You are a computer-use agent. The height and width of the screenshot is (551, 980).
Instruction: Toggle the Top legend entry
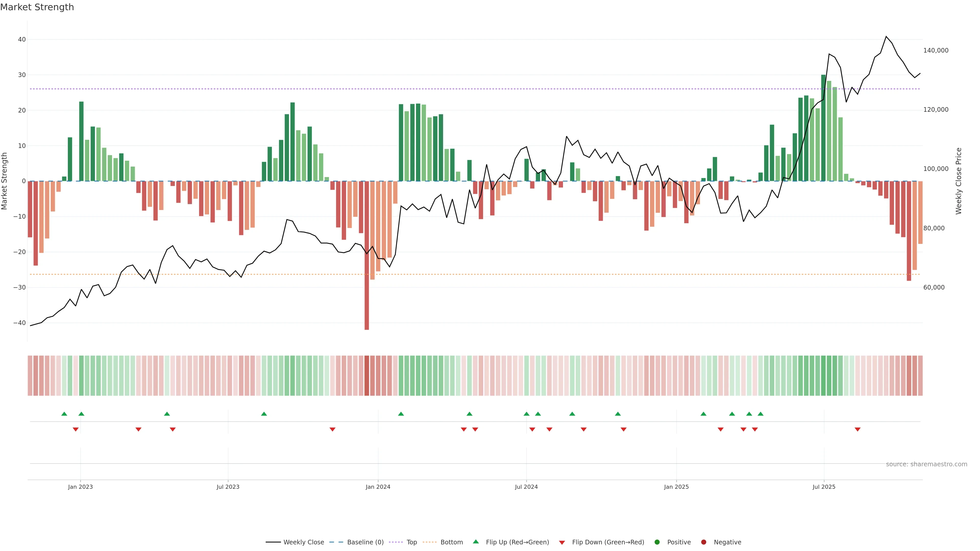(412, 542)
